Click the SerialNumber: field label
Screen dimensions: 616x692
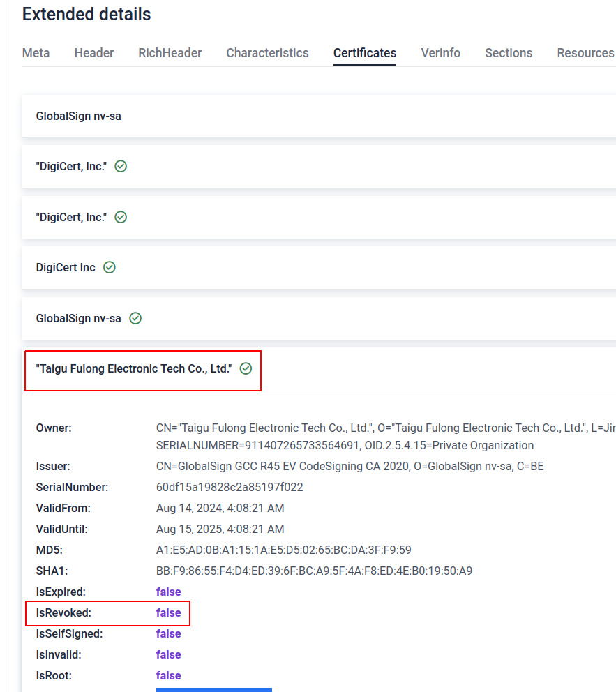(73, 487)
